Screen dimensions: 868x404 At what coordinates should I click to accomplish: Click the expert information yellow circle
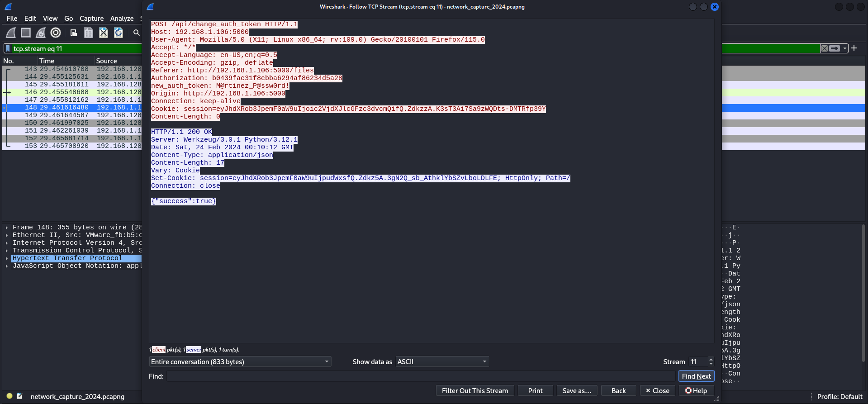(x=9, y=396)
